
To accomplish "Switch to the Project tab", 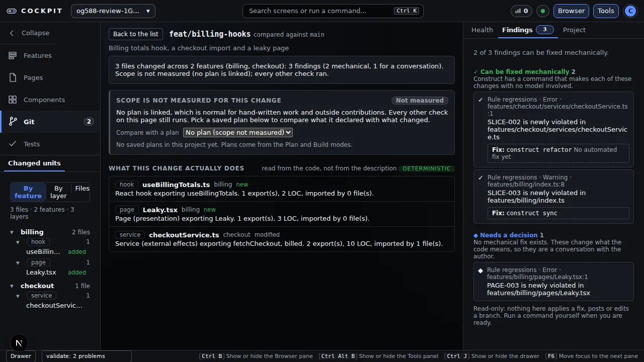I will [574, 30].
